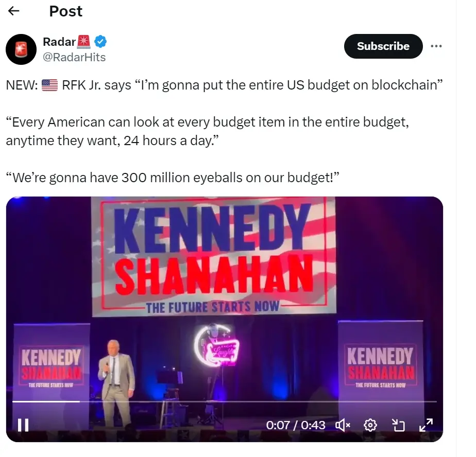The height and width of the screenshot is (457, 476).
Task: Enter fullscreen video mode
Action: point(426,425)
